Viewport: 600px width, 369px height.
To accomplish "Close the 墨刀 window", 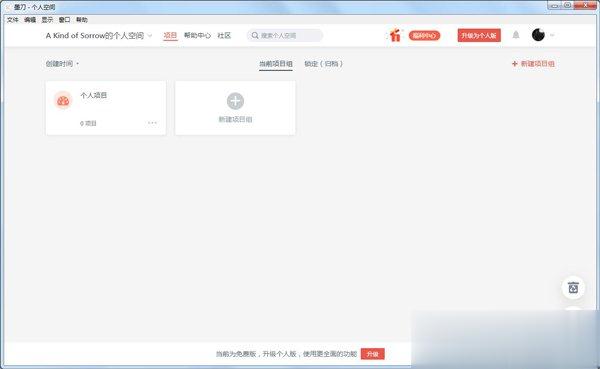I will [x=585, y=5].
